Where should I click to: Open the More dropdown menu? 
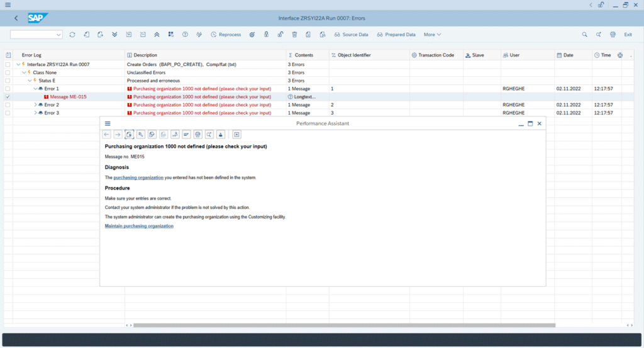point(432,35)
